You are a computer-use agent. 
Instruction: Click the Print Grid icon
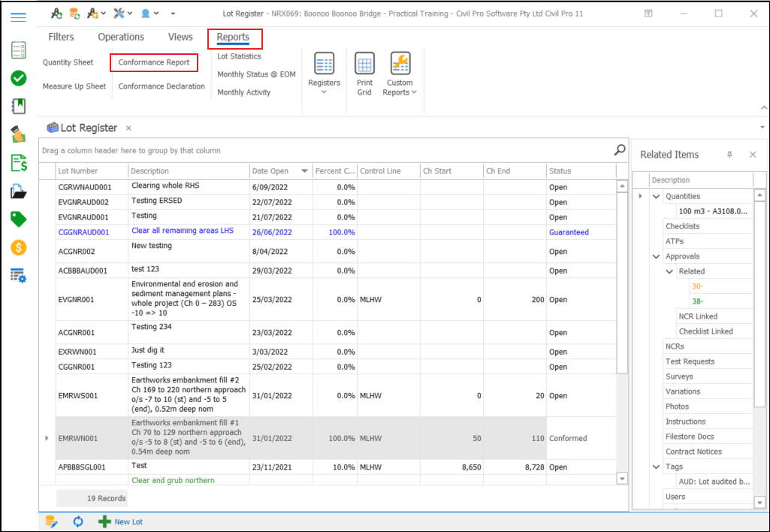coord(364,65)
